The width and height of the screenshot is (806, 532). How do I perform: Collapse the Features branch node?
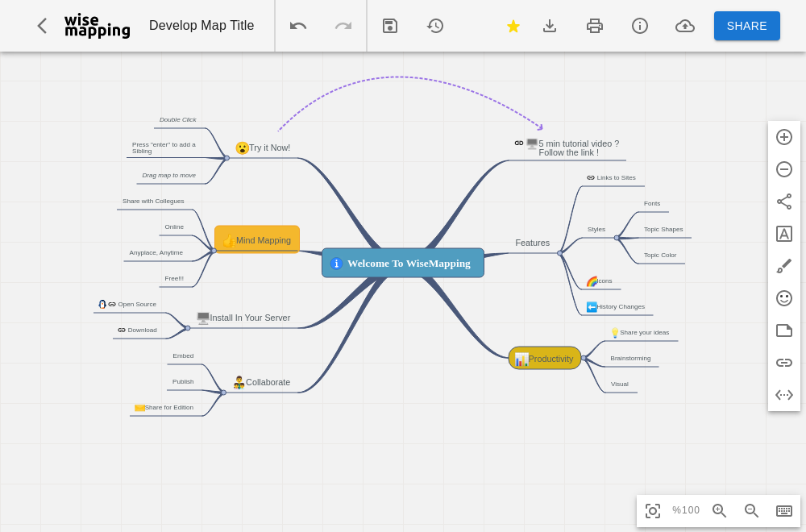point(560,253)
